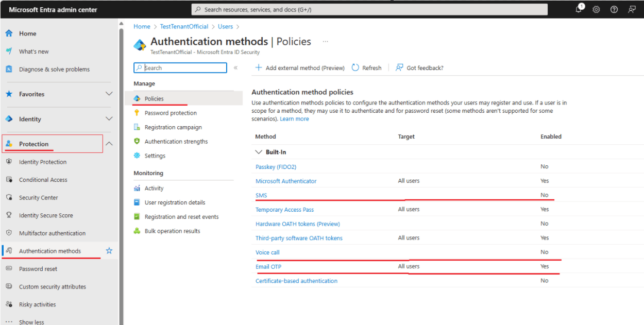Click Show less at sidebar bottom

(31, 322)
